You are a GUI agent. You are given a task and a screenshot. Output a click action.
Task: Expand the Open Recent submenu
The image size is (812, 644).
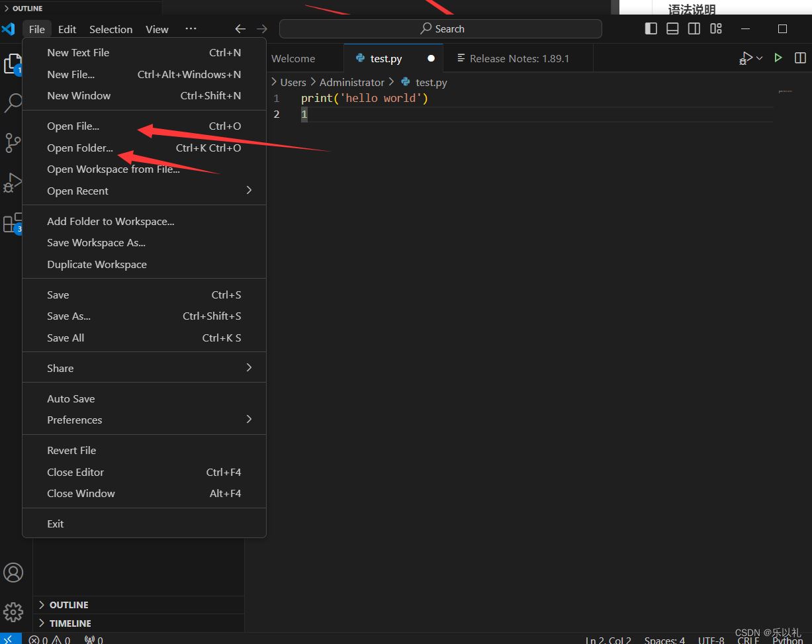[77, 191]
